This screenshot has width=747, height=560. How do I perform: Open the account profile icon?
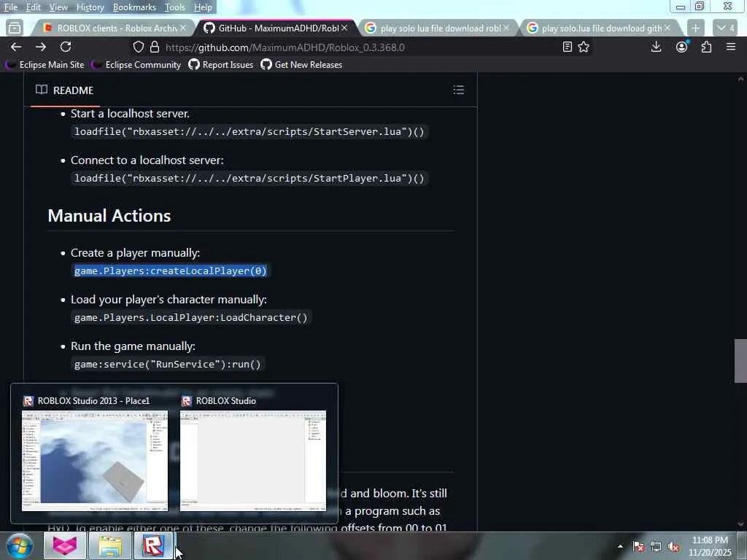pos(682,47)
